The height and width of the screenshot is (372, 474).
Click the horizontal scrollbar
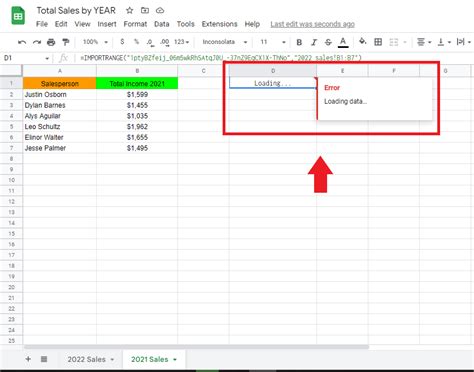196,347
